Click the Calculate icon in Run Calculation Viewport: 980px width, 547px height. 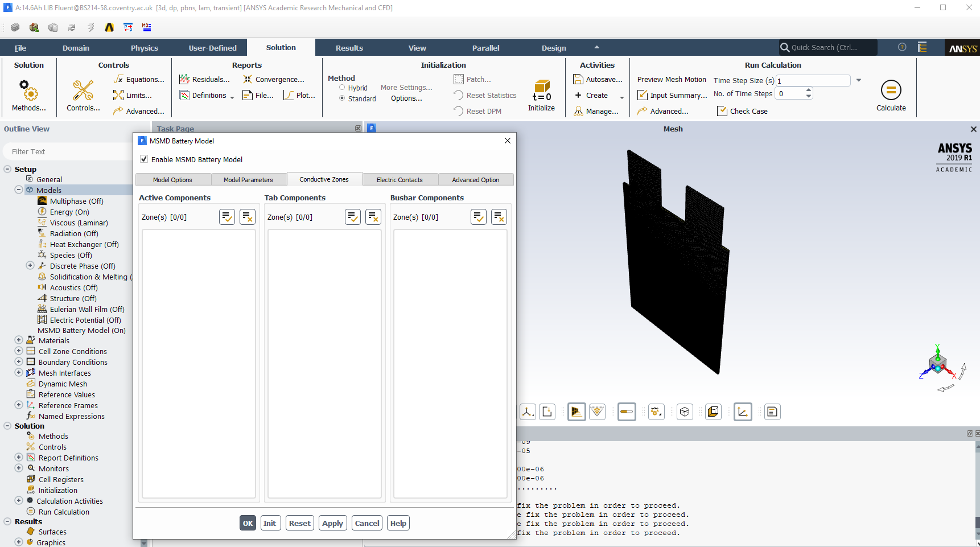point(891,91)
